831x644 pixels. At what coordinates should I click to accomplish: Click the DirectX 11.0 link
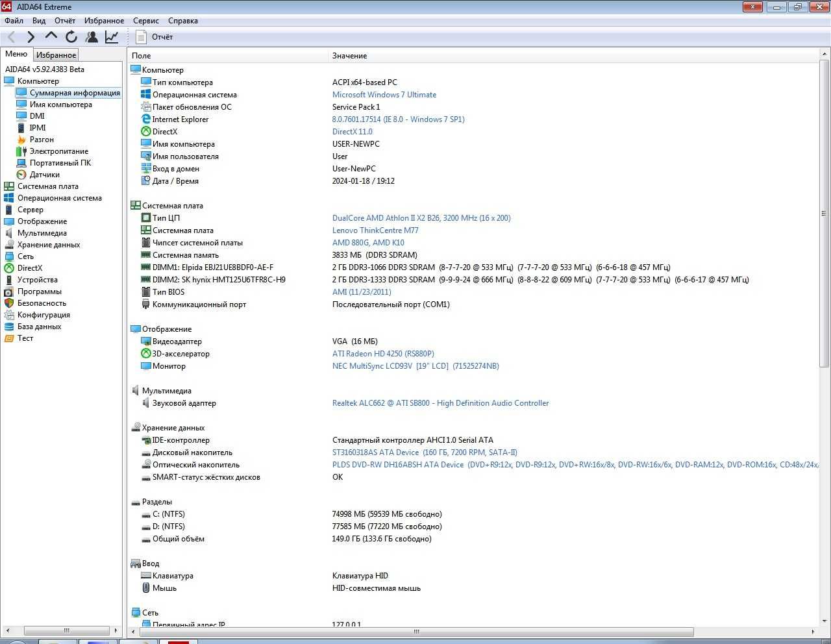point(353,132)
